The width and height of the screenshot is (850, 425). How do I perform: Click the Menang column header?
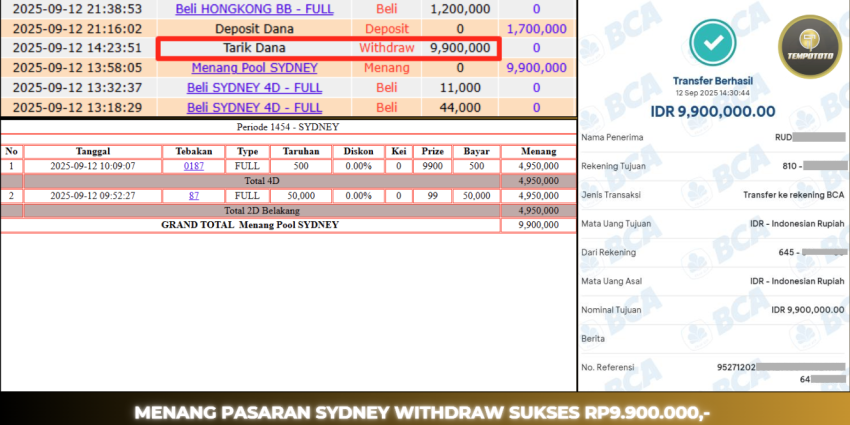(538, 152)
